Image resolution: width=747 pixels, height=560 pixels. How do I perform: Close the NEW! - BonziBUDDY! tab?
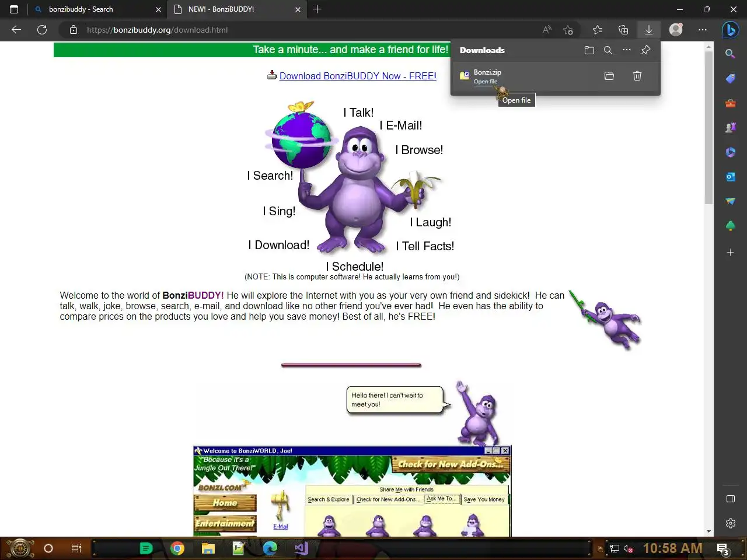[298, 9]
